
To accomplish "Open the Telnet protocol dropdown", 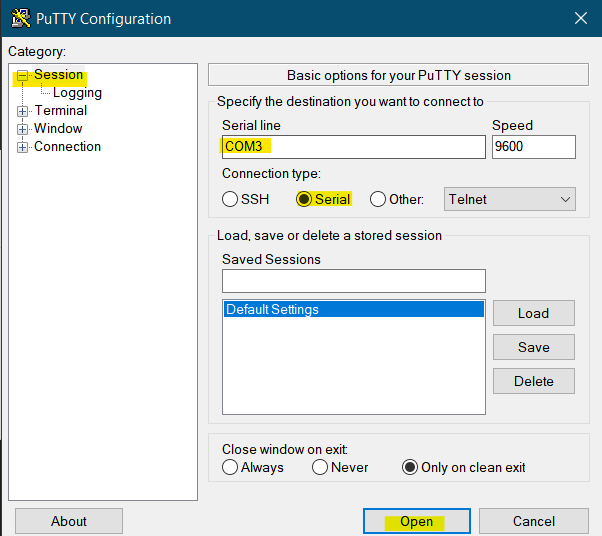I will click(x=510, y=199).
